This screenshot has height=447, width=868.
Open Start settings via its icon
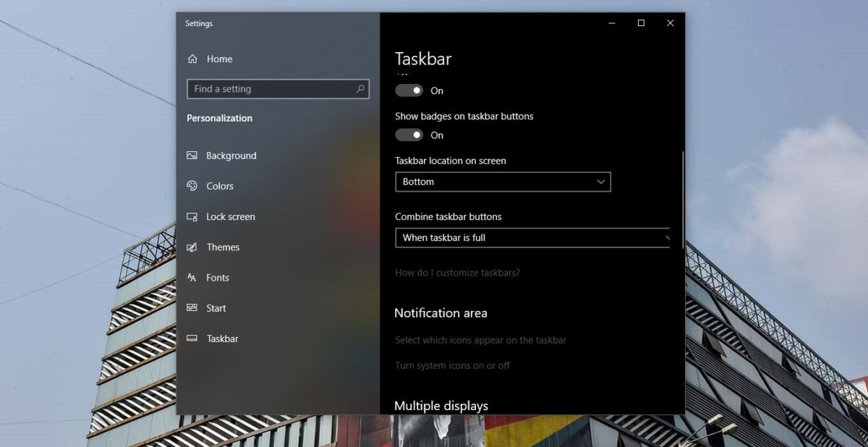point(192,307)
